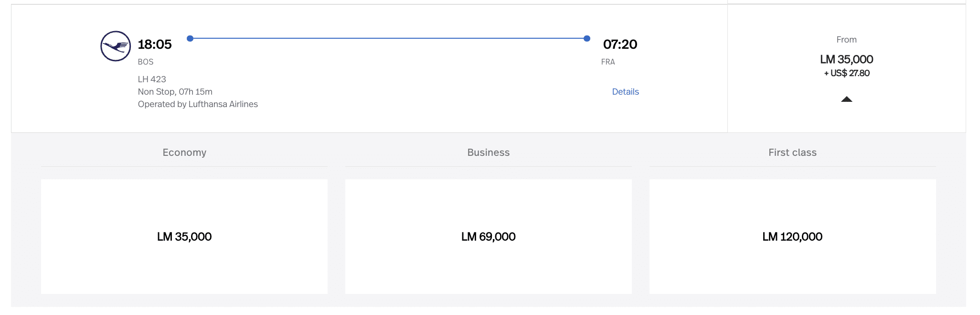Click the LH 423 flight number
This screenshot has width=980, height=315.
point(152,79)
